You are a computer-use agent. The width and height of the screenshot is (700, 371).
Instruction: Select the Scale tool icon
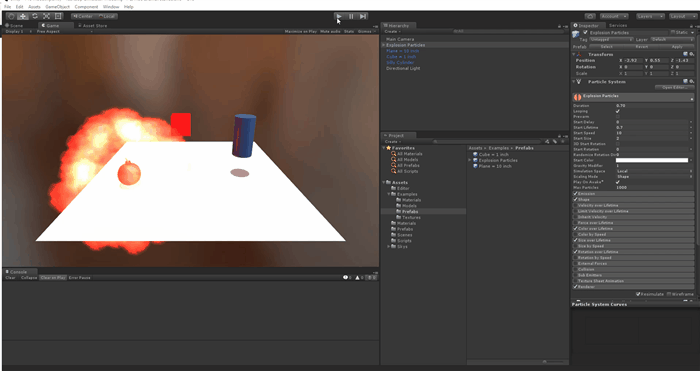pyautogui.click(x=46, y=16)
